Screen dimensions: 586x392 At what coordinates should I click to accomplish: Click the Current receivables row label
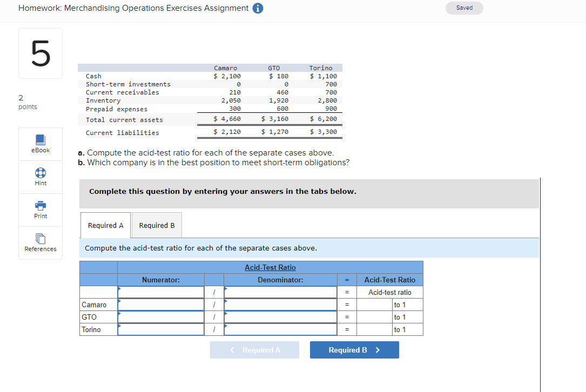[122, 92]
